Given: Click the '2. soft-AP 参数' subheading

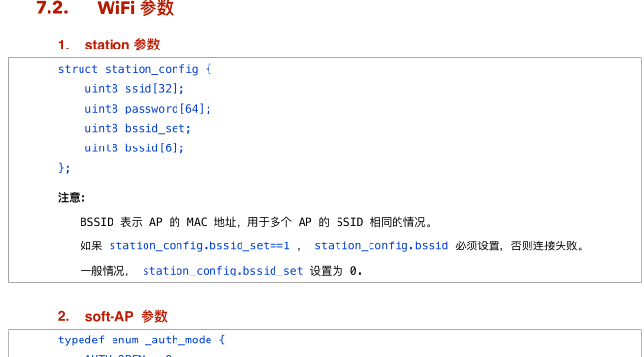Looking at the screenshot, I should [113, 316].
